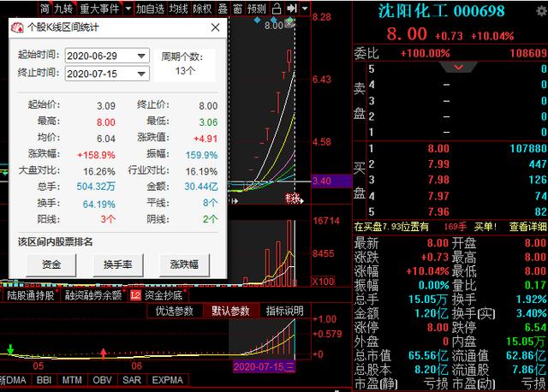The height and width of the screenshot is (392, 548).
Task: Switch to the 陆股通持股 tab
Action: coord(31,295)
